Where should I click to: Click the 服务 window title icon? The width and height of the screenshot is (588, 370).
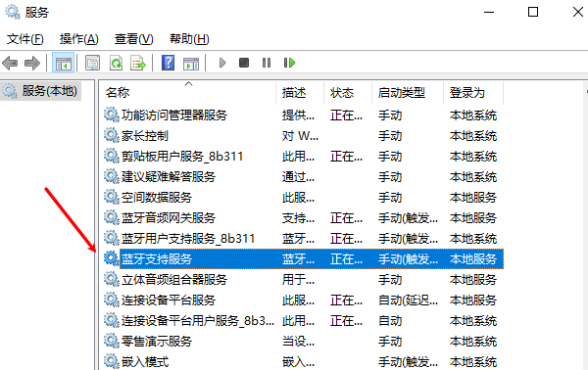pos(13,12)
